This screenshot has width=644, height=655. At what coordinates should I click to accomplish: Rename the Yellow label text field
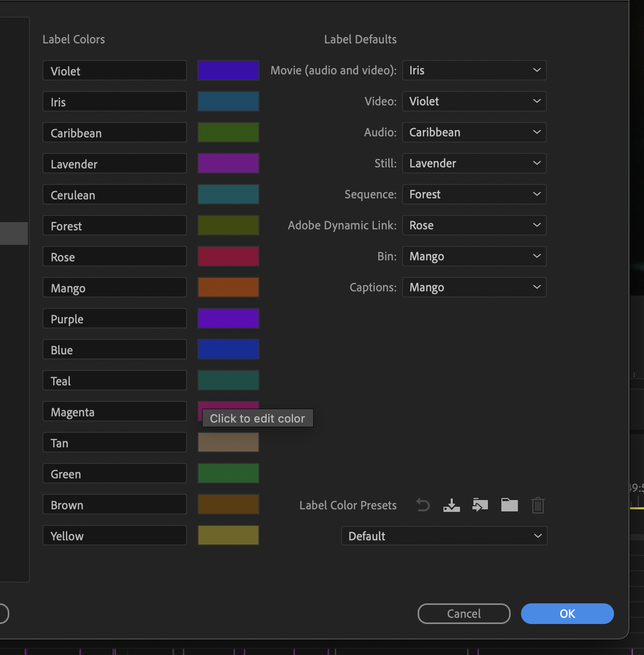[x=114, y=536]
